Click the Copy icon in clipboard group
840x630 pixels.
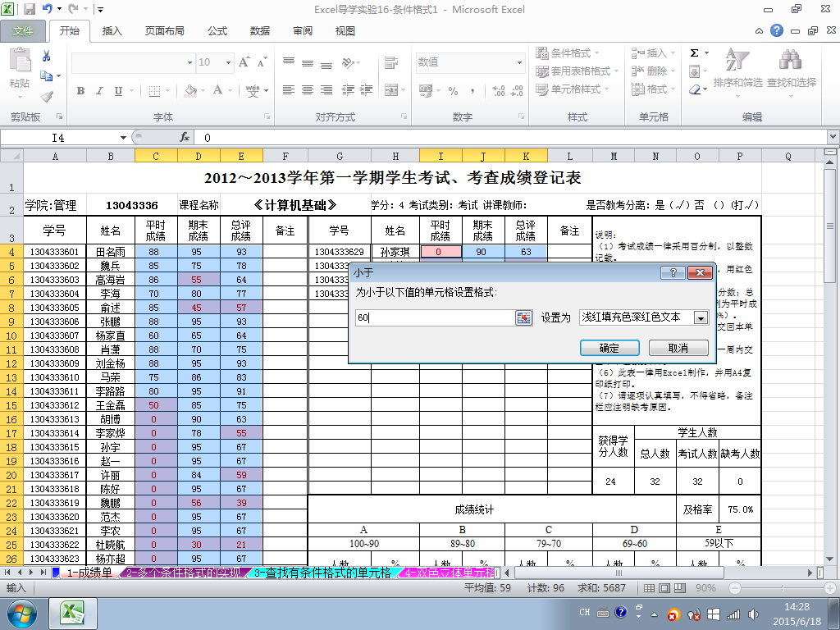(47, 76)
